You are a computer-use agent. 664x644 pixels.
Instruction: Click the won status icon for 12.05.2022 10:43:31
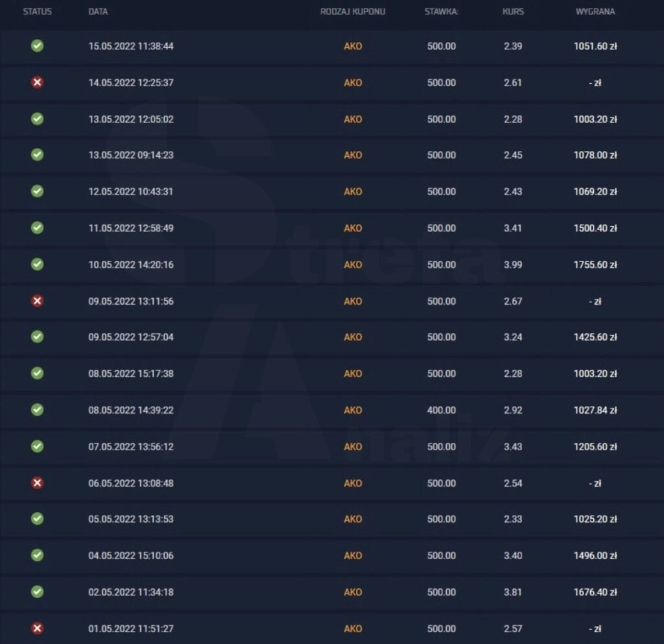pyautogui.click(x=37, y=191)
